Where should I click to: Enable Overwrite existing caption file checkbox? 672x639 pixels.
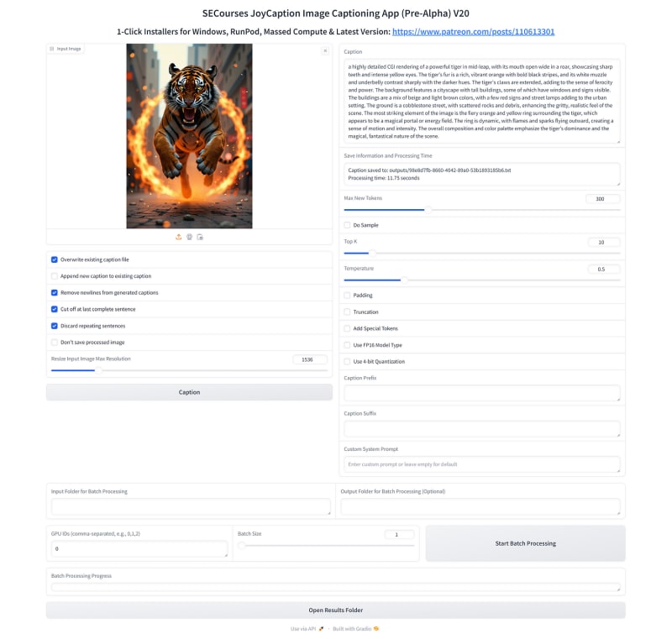[55, 259]
